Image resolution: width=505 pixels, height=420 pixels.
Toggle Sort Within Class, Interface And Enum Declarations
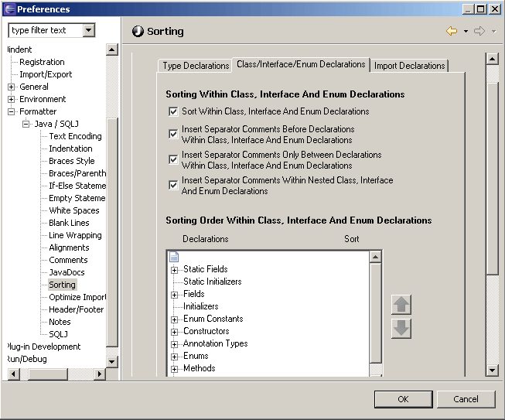click(173, 111)
